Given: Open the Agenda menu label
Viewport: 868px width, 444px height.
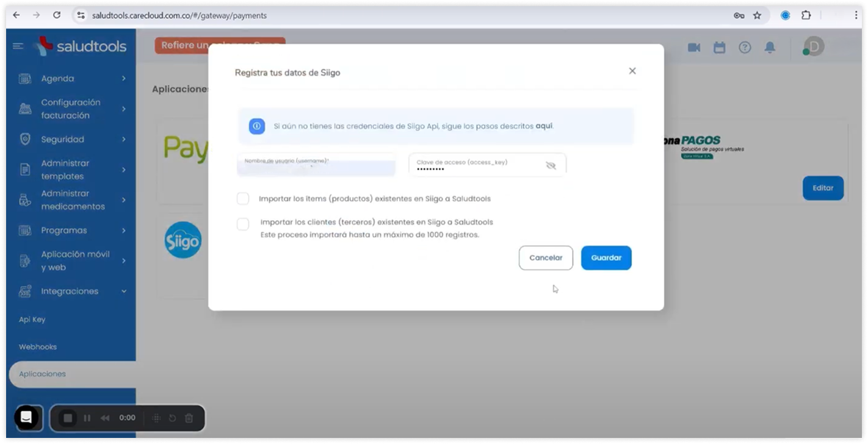Looking at the screenshot, I should click(57, 78).
